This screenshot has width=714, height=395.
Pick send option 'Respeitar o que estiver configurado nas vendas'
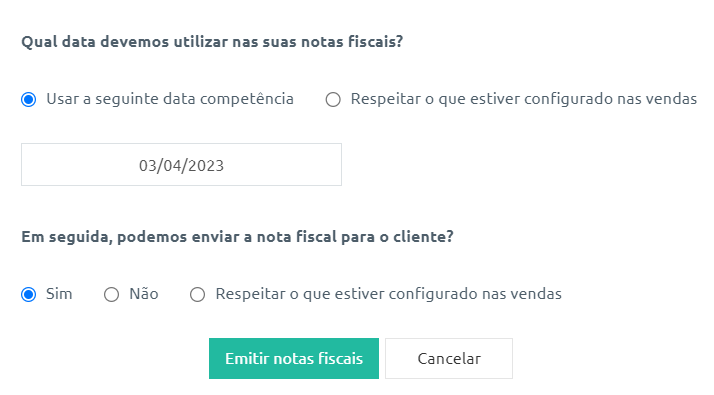[197, 294]
